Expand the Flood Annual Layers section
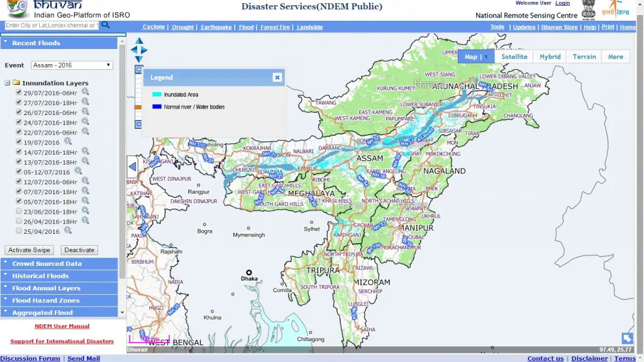The width and height of the screenshot is (644, 362). pyautogui.click(x=59, y=288)
